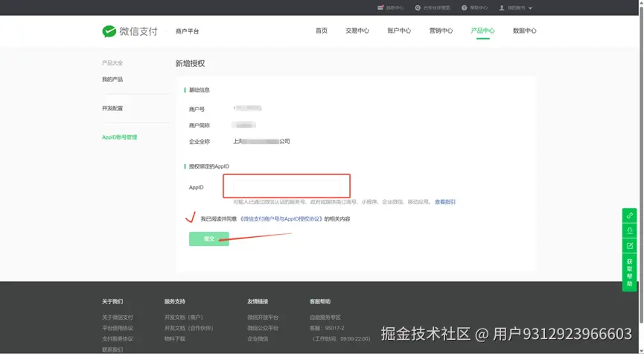644x354 pixels.
Task: Click the 帮助中心 text in top bar
Action: [479, 7]
